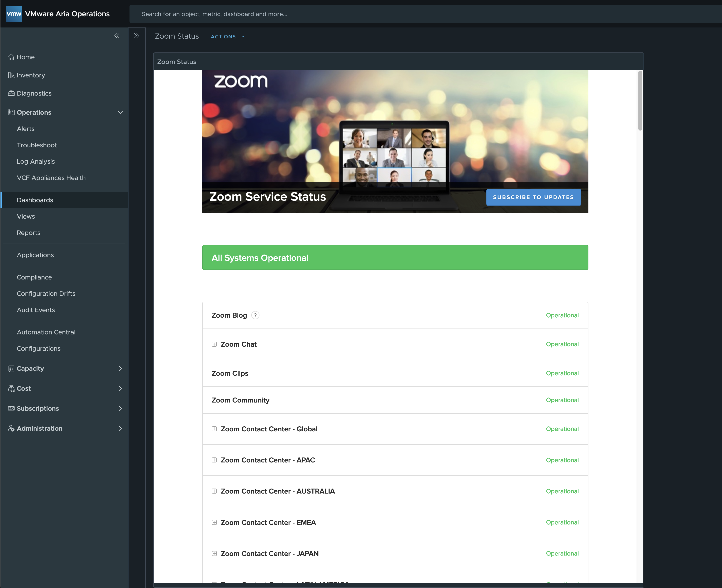The height and width of the screenshot is (588, 722).
Task: Click the Inventory icon in sidebar
Action: (x=11, y=75)
